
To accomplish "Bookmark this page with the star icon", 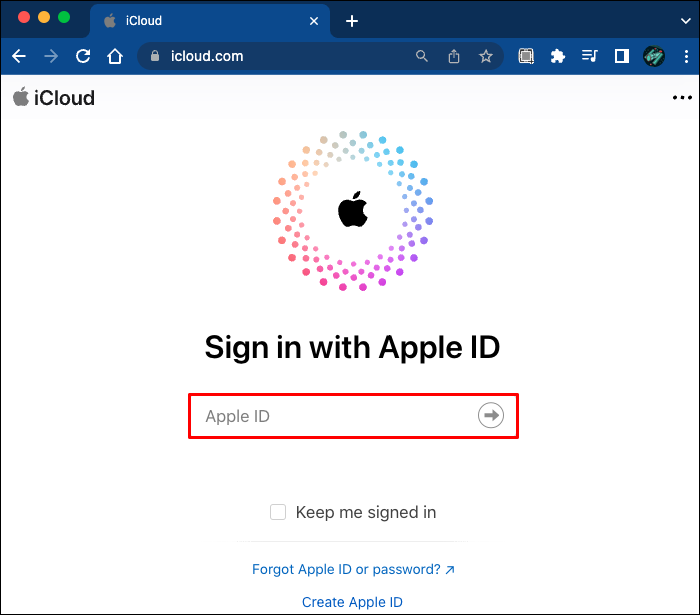I will pos(486,56).
